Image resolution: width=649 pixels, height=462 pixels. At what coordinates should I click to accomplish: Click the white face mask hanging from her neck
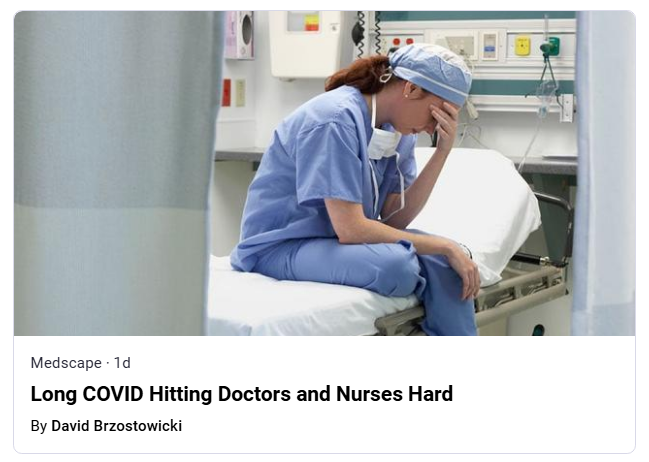tap(383, 143)
